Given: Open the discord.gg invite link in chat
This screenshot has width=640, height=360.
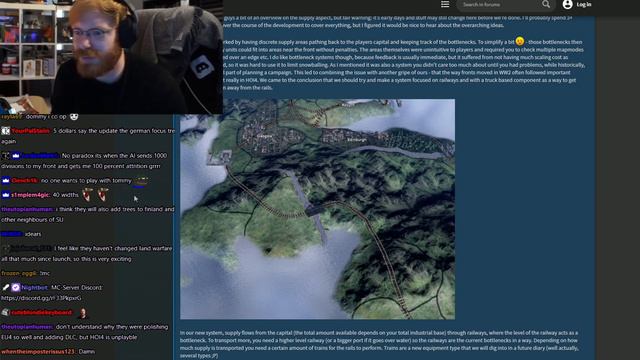Looking at the screenshot, I should coord(41,298).
